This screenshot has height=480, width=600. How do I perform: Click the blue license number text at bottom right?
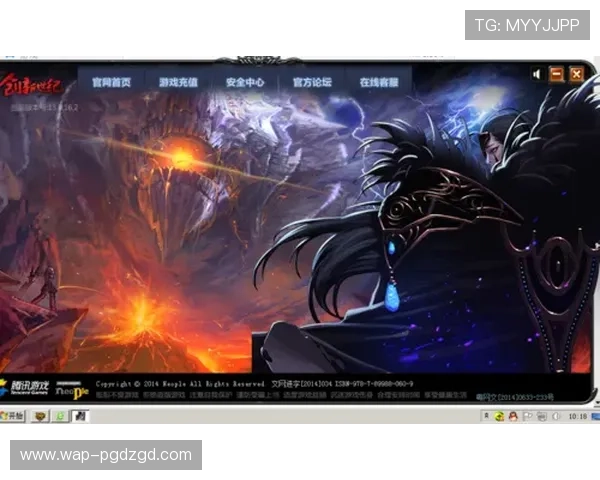515,397
